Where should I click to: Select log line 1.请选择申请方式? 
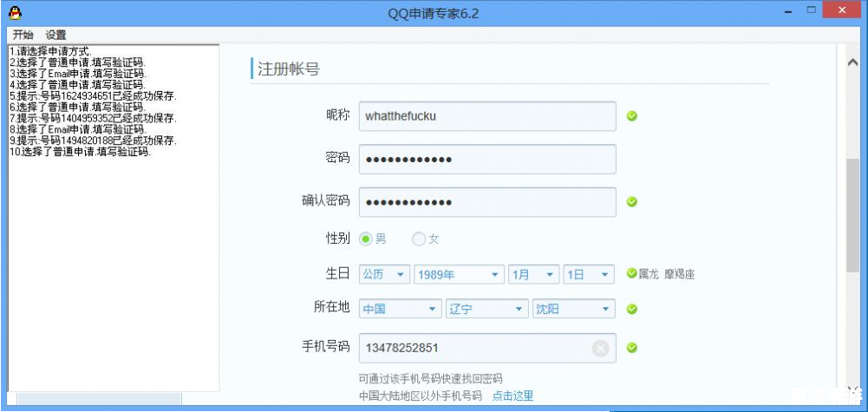pyautogui.click(x=51, y=51)
